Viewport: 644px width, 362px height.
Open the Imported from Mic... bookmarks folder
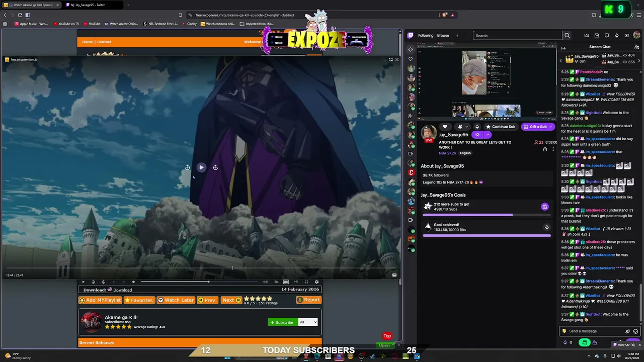pyautogui.click(x=257, y=24)
